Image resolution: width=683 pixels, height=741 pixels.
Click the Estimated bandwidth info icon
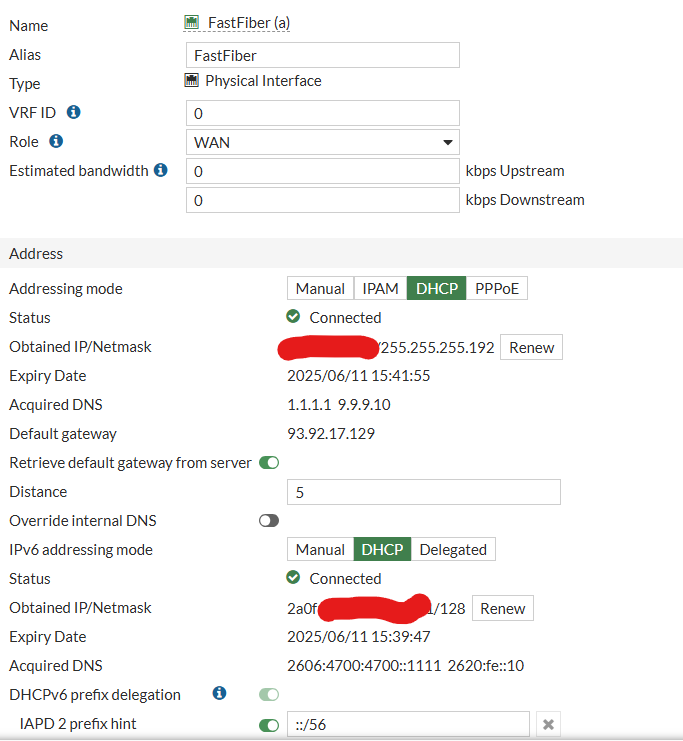coord(160,171)
